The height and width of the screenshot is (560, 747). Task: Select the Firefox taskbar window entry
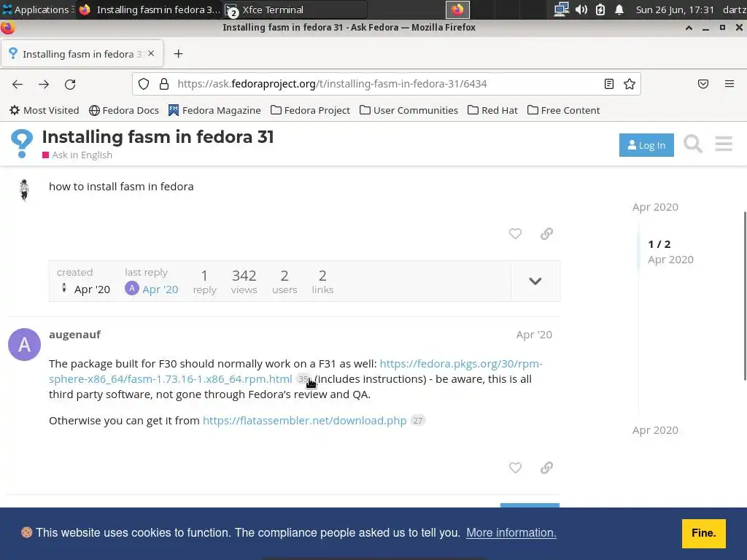(x=149, y=9)
